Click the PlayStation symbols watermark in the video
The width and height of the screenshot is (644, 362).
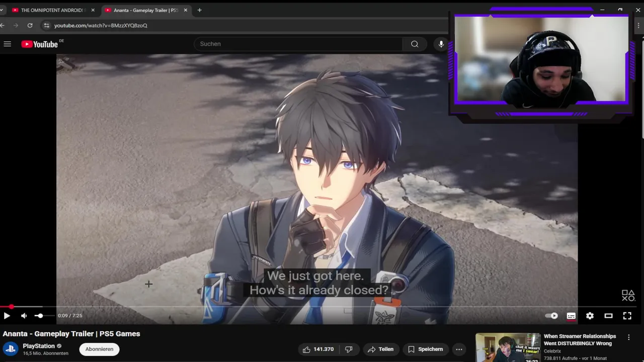(628, 296)
